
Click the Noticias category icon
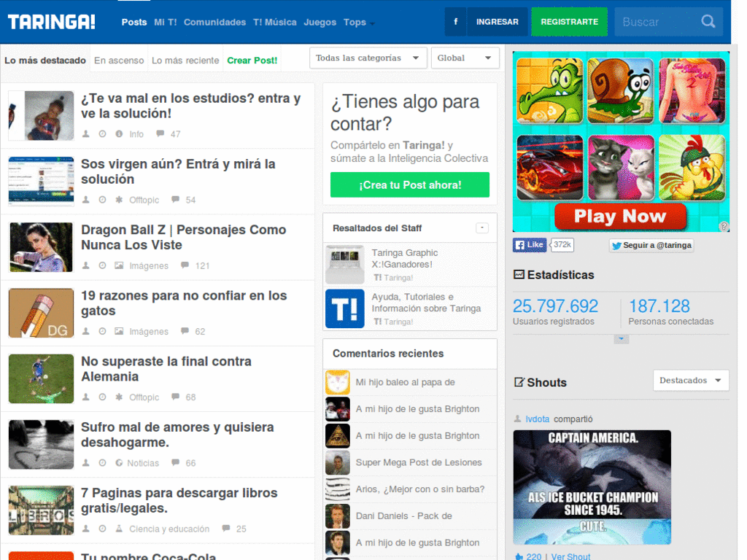119,462
